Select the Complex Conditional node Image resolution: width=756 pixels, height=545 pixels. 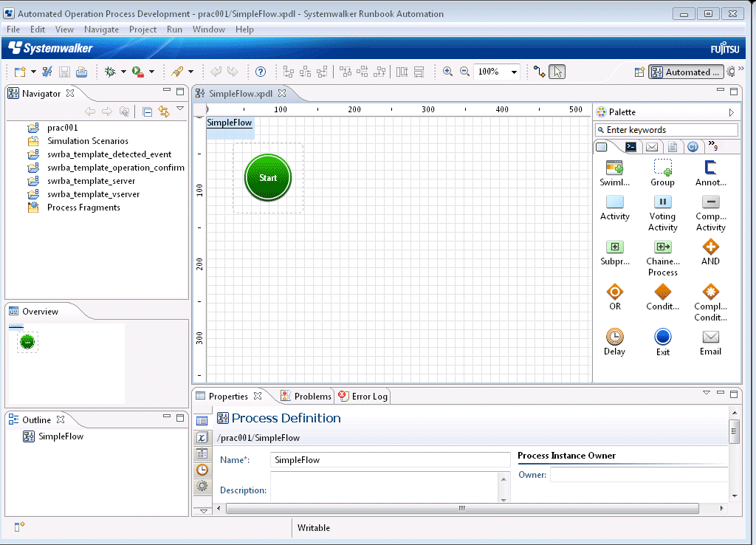[x=710, y=304]
